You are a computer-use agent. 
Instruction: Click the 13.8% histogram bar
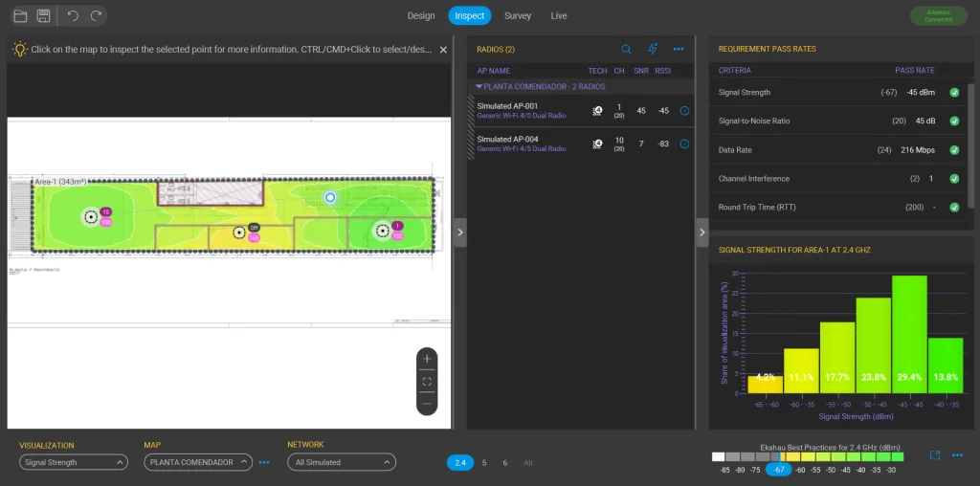pyautogui.click(x=945, y=365)
